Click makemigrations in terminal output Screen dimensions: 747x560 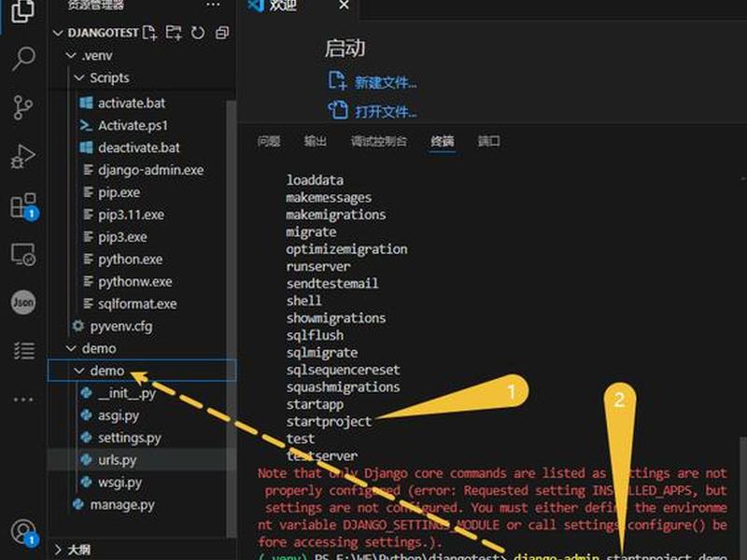[x=336, y=215]
